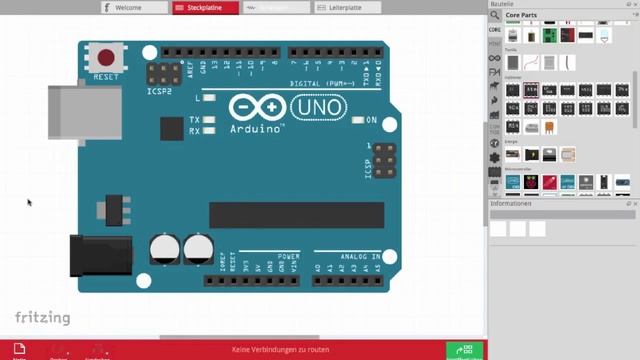Click the Arduino pin A0 socket
Image resolution: width=640 pixels, height=360 pixels.
(318, 281)
